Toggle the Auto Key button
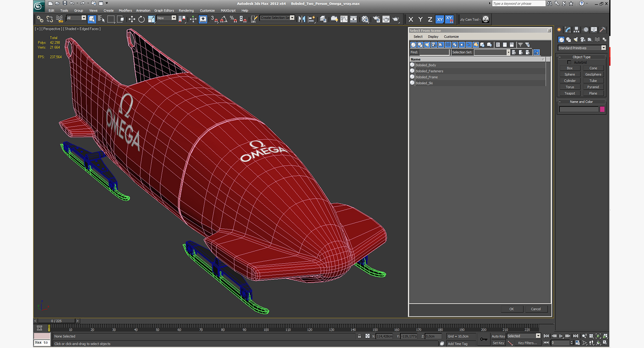The width and height of the screenshot is (644, 348). (x=498, y=336)
